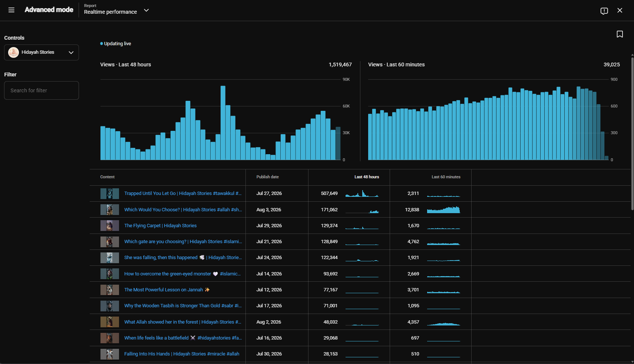The image size is (634, 364).
Task: Click the Hidayah Stories channel avatar
Action: pyautogui.click(x=14, y=52)
